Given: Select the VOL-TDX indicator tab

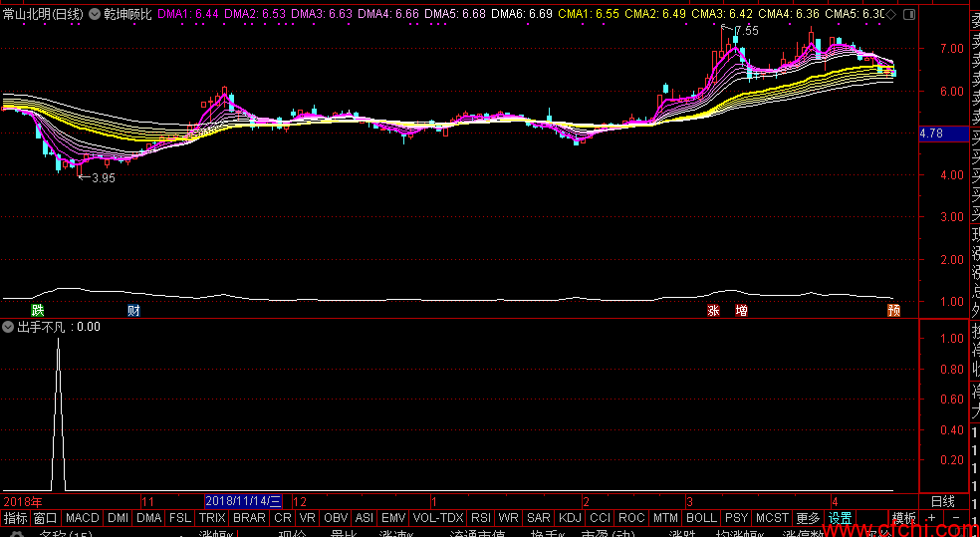Looking at the screenshot, I should [x=438, y=518].
